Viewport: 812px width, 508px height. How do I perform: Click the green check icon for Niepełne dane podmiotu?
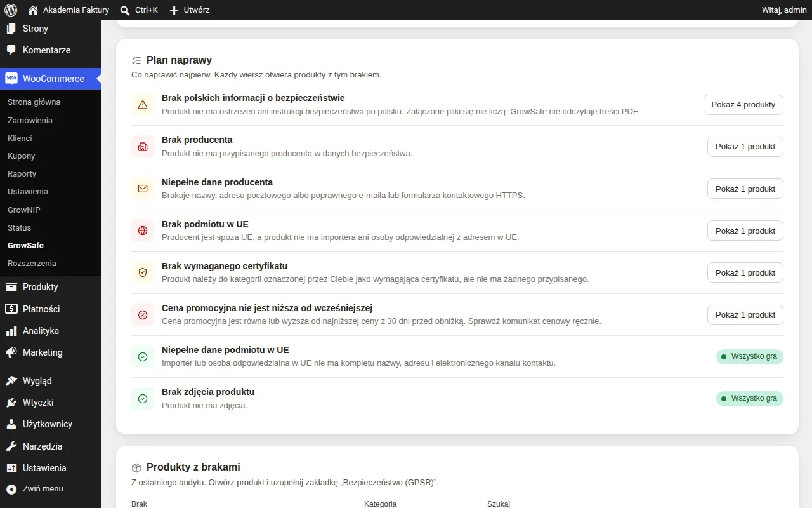pyautogui.click(x=143, y=356)
